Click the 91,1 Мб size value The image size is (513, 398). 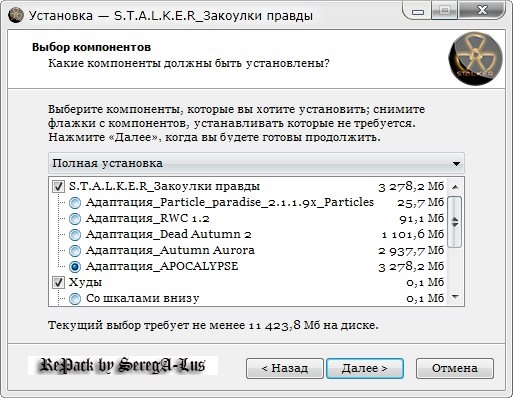pyautogui.click(x=422, y=219)
